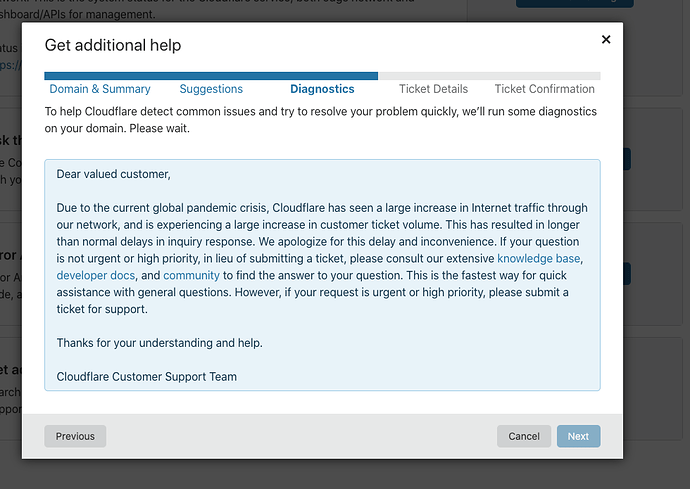Open the Suggestions step
This screenshot has height=489, width=690.
(211, 89)
